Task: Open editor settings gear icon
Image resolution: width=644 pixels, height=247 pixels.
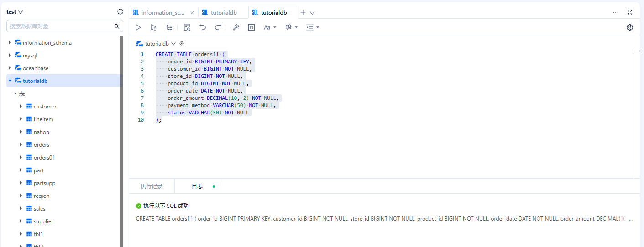Action: click(x=630, y=27)
